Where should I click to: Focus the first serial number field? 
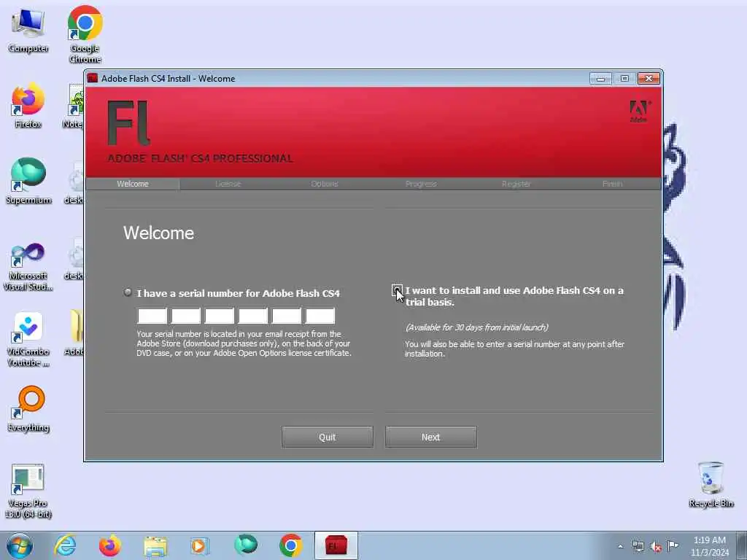pos(152,316)
